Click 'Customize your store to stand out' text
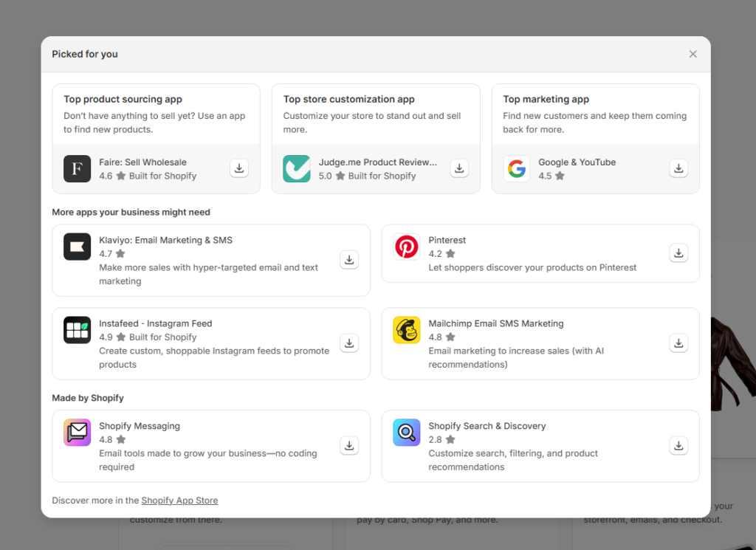756x550 pixels. [x=372, y=123]
